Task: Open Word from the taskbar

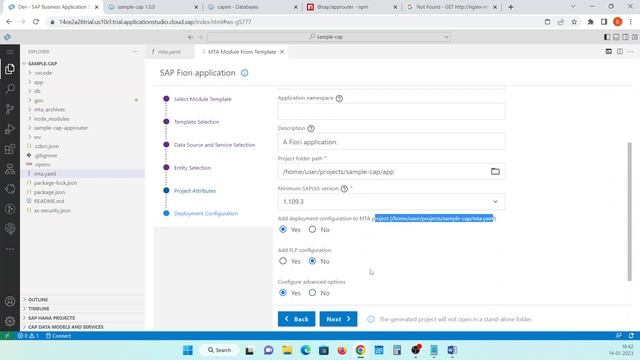Action: tap(452, 350)
